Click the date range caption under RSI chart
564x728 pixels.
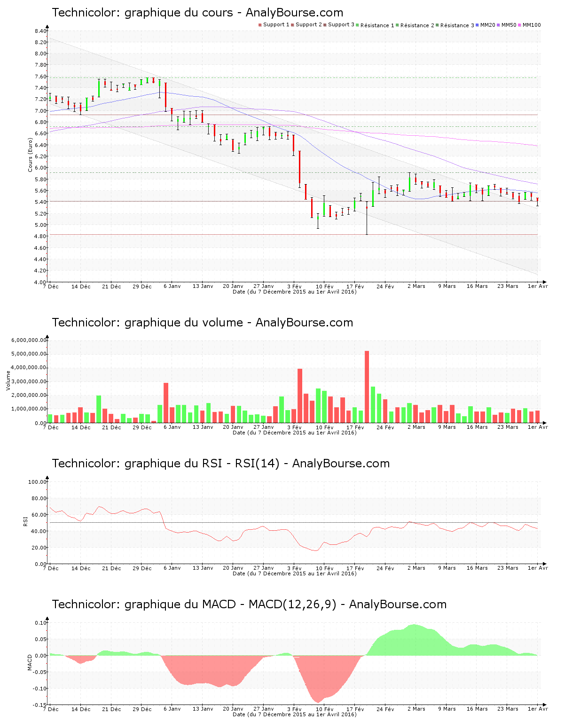[295, 573]
